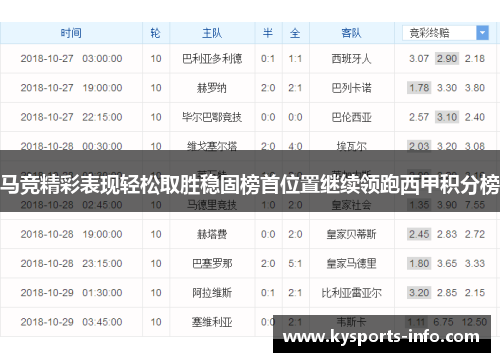The image size is (500, 362).
Task: Select away team 皇家马德里
Action: coord(351,264)
